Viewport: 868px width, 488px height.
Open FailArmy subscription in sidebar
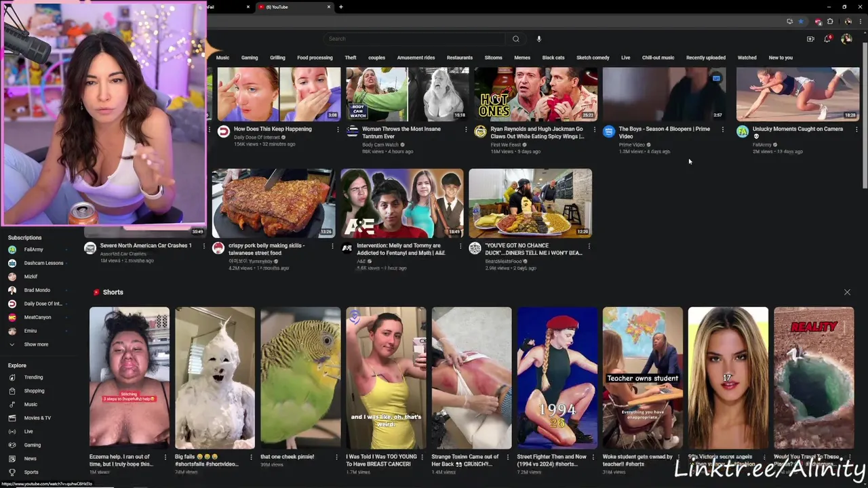pyautogui.click(x=33, y=249)
